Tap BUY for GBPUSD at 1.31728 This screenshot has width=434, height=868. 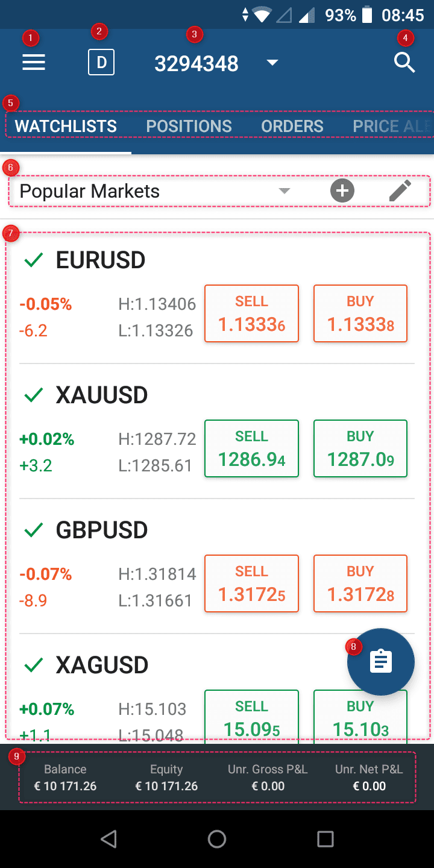(360, 583)
